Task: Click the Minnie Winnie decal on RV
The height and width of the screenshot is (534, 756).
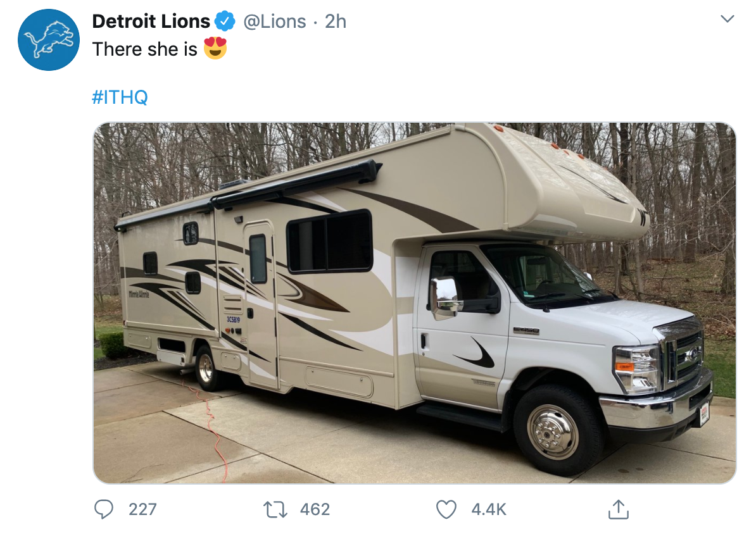Action: pos(139,294)
